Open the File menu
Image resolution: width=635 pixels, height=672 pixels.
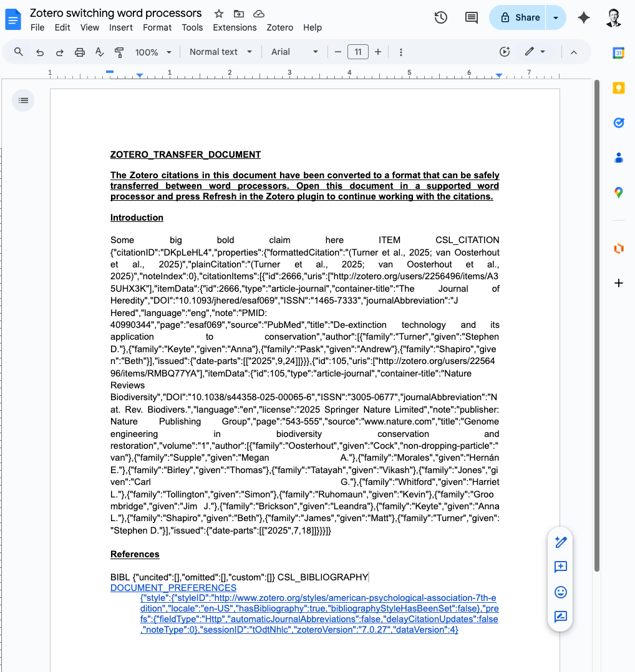click(x=37, y=27)
